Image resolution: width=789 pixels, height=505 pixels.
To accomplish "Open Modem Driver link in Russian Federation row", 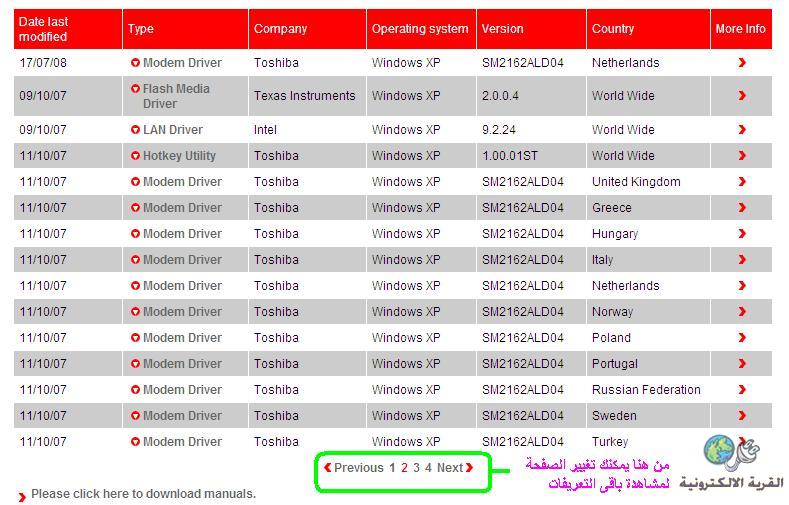I will point(182,390).
